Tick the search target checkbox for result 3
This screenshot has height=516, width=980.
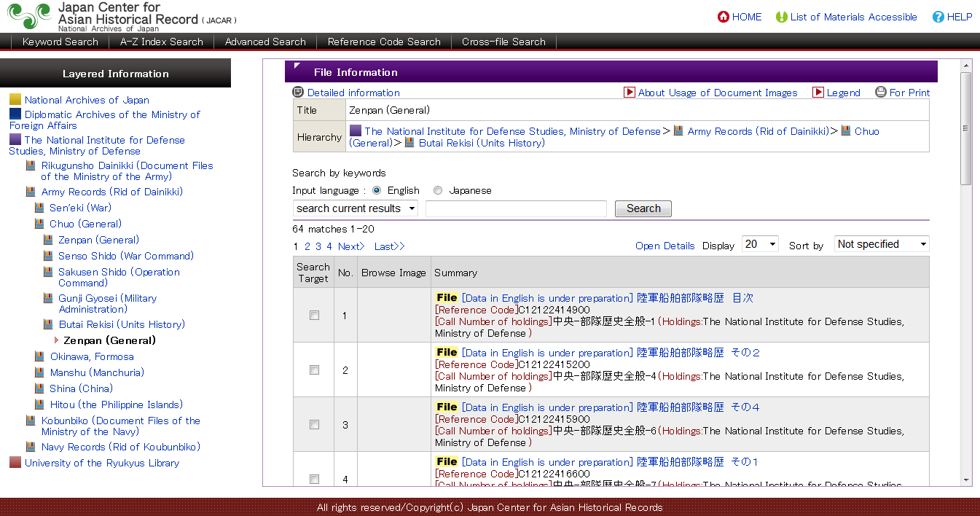pos(314,424)
